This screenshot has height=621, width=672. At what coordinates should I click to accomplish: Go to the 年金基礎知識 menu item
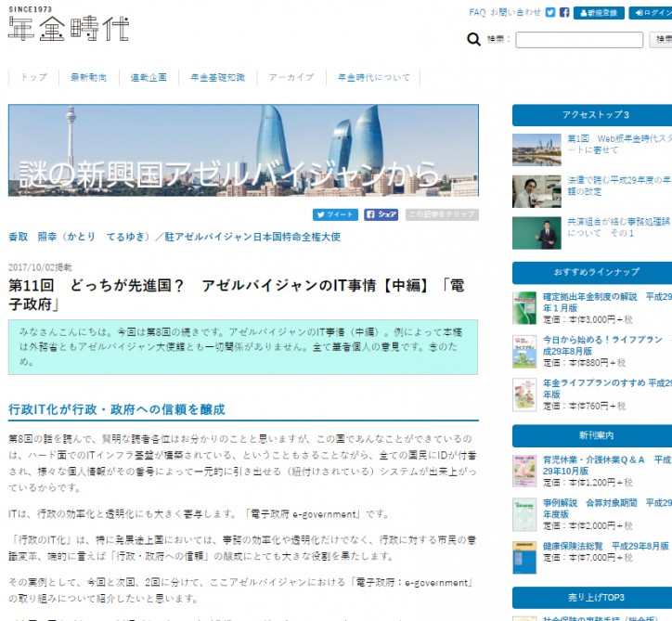217,78
